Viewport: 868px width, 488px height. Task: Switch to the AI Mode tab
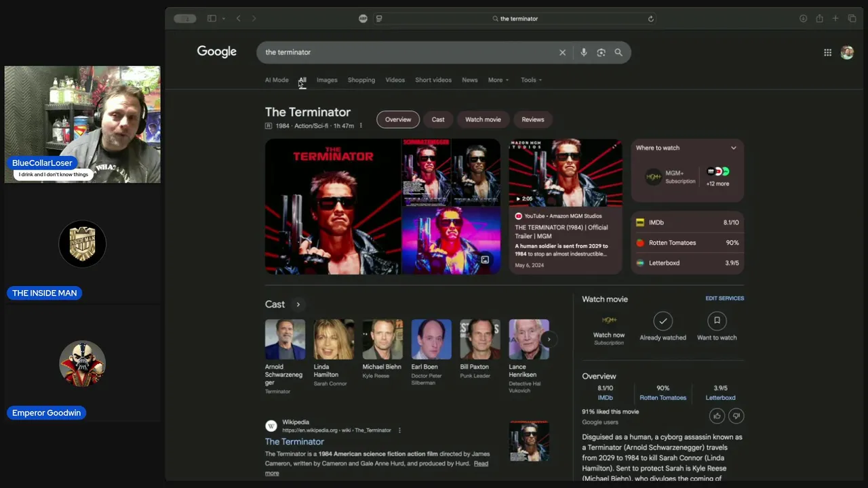[277, 80]
